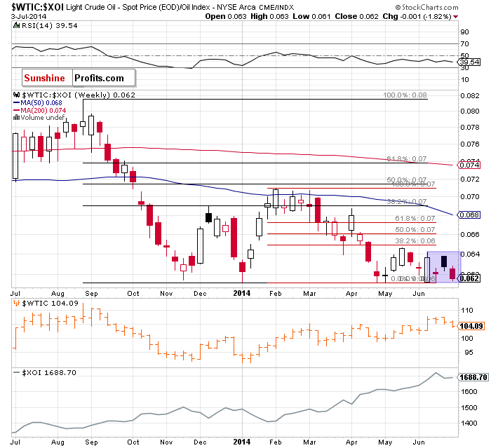Click the $XOI 1688.70 panel legend
This screenshot has width=491, height=448.
click(x=49, y=372)
